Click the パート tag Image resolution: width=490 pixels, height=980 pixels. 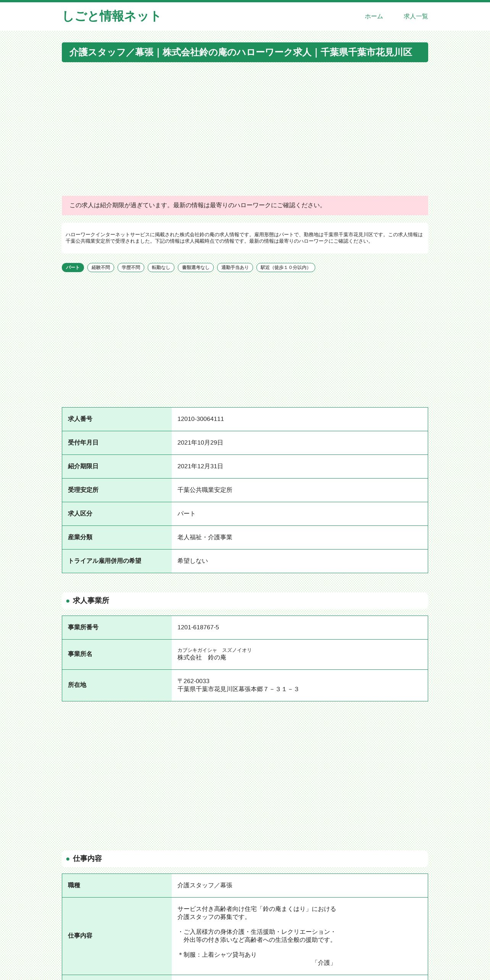point(73,268)
